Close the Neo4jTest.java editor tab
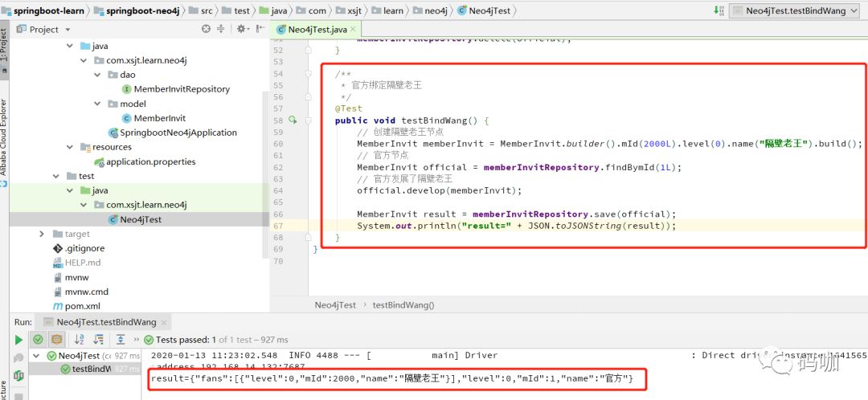This screenshot has width=868, height=400. click(x=352, y=30)
